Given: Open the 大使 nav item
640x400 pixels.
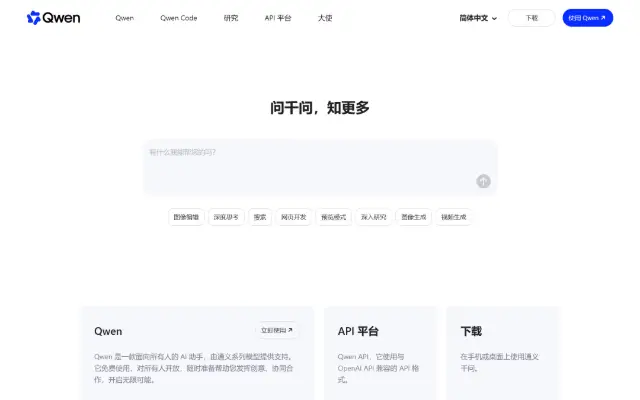Looking at the screenshot, I should (325, 18).
